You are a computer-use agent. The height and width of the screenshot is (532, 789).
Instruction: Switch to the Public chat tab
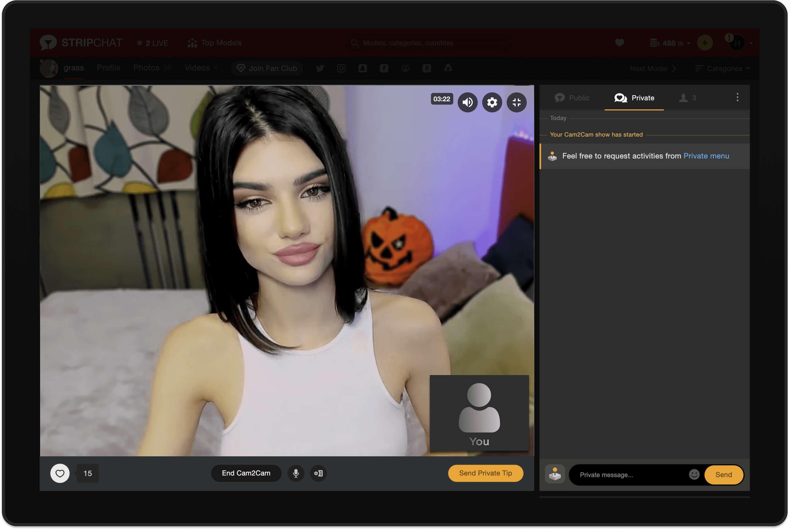(x=572, y=98)
